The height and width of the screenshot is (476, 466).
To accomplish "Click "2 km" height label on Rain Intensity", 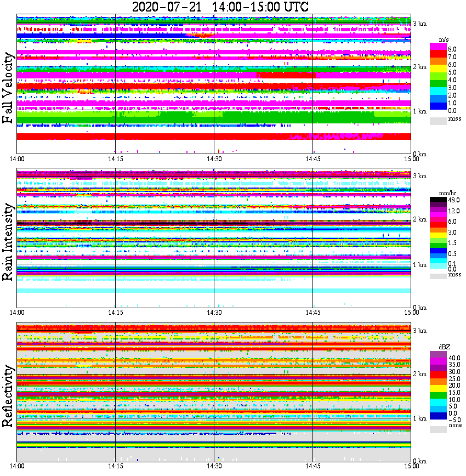I will click(419, 219).
